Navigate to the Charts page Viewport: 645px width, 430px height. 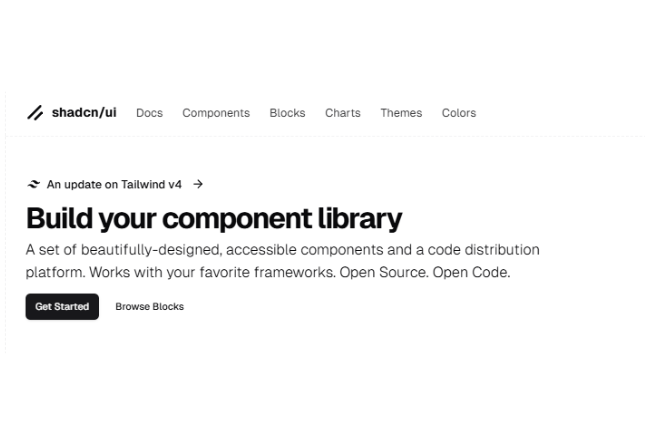pyautogui.click(x=342, y=113)
